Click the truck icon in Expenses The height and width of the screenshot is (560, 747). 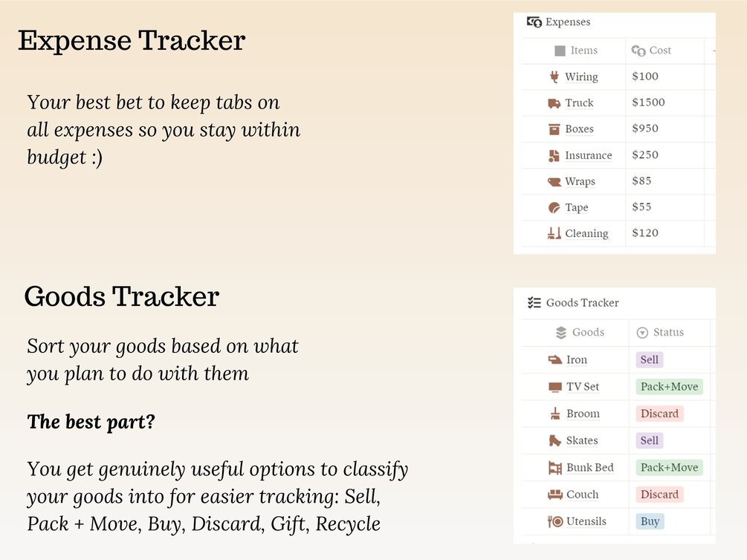[554, 103]
